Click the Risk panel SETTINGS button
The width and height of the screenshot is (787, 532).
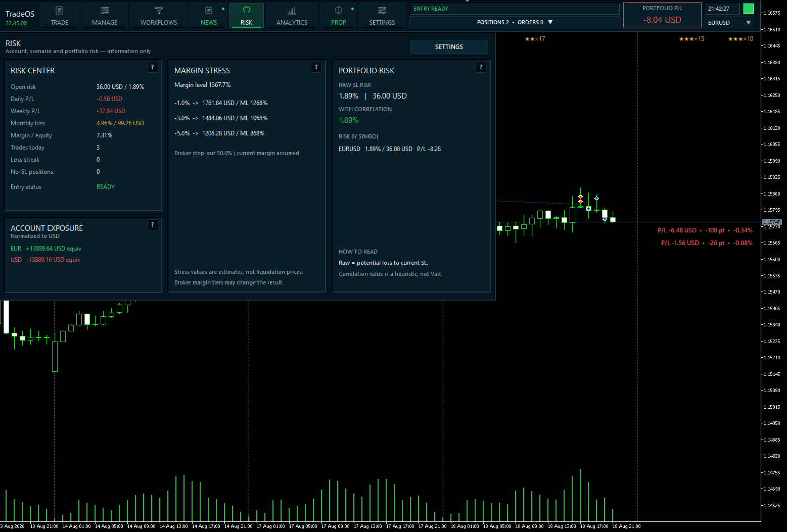pyautogui.click(x=449, y=47)
